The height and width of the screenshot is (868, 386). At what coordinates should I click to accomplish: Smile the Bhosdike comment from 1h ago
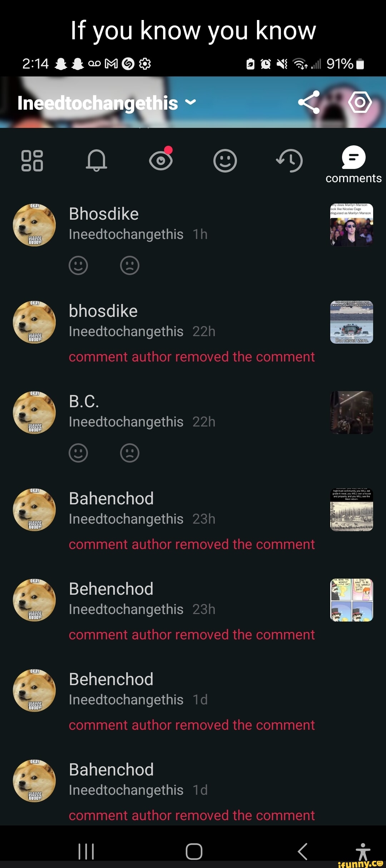click(78, 265)
